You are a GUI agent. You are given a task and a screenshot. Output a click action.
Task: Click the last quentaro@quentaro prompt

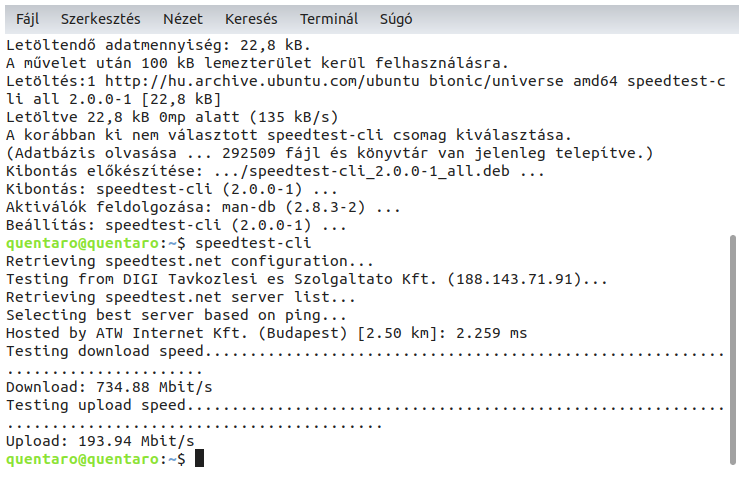(x=82, y=458)
